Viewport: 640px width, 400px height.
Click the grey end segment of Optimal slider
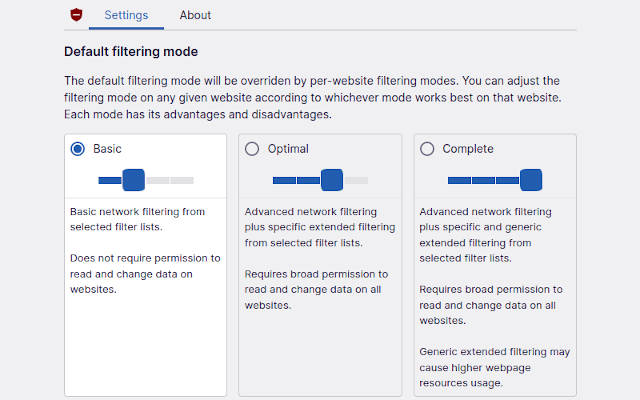pos(356,180)
